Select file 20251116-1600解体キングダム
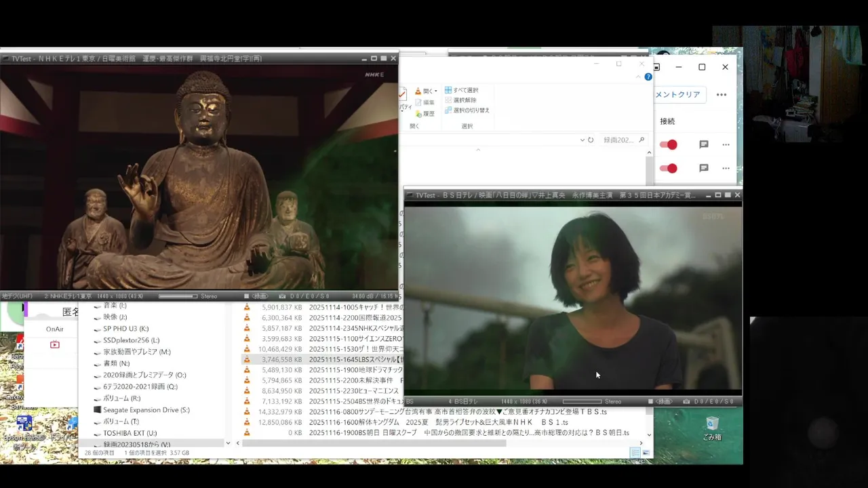The width and height of the screenshot is (868, 488). tap(438, 422)
